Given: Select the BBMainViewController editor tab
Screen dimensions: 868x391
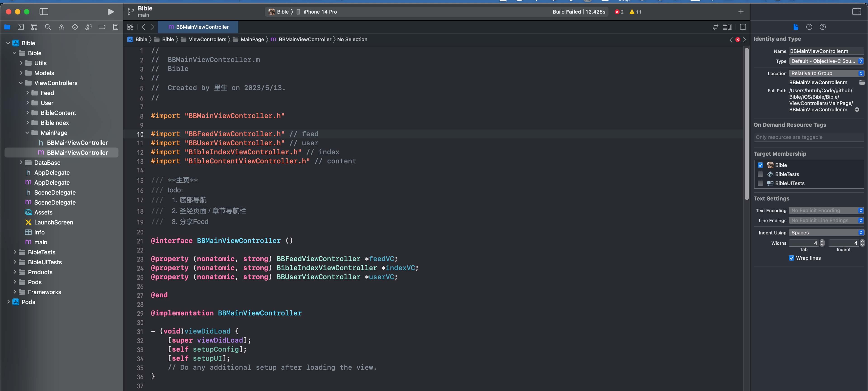Looking at the screenshot, I should (x=198, y=27).
